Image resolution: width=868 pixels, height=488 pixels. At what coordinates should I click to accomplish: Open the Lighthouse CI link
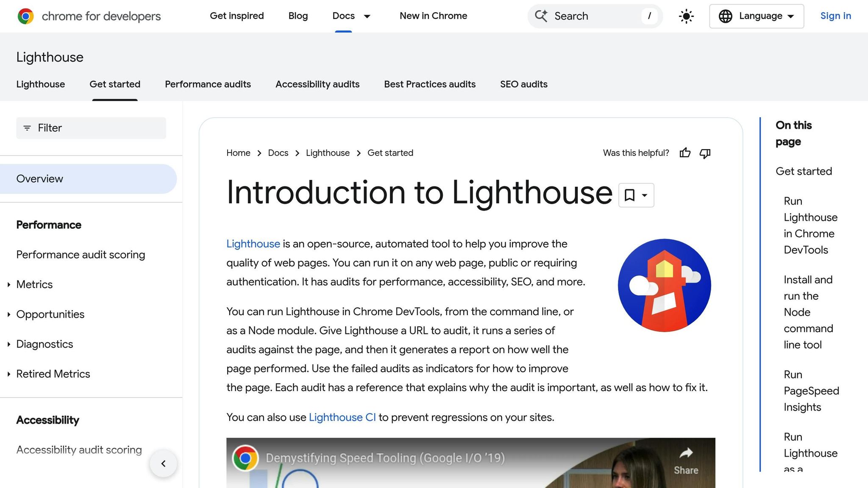342,417
